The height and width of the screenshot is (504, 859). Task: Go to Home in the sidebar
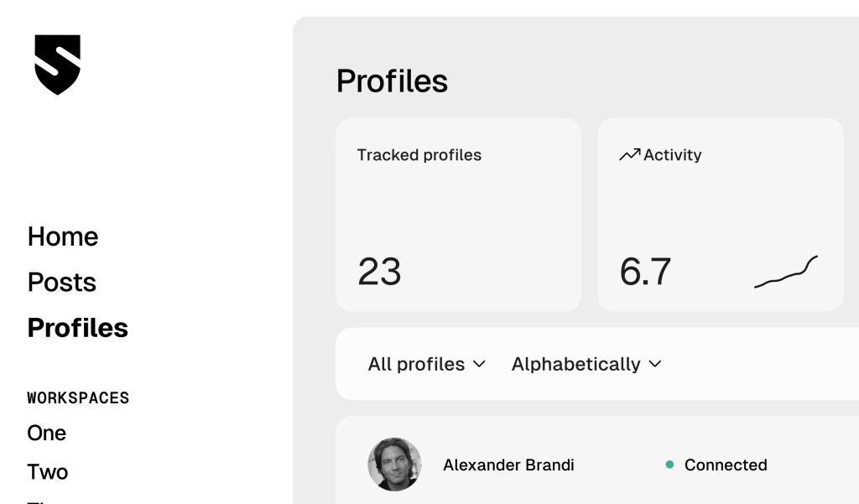63,236
